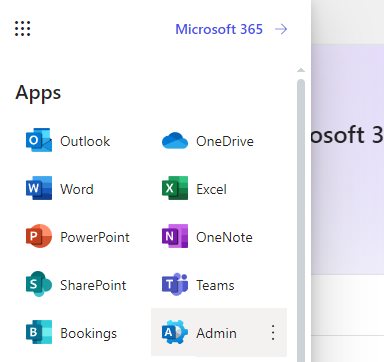Viewport: 384px width, 362px height.
Task: Open more options for Admin app
Action: click(x=273, y=332)
